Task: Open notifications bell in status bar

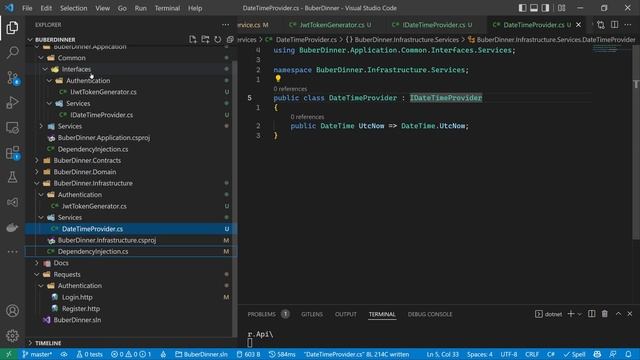Action: [x=628, y=354]
